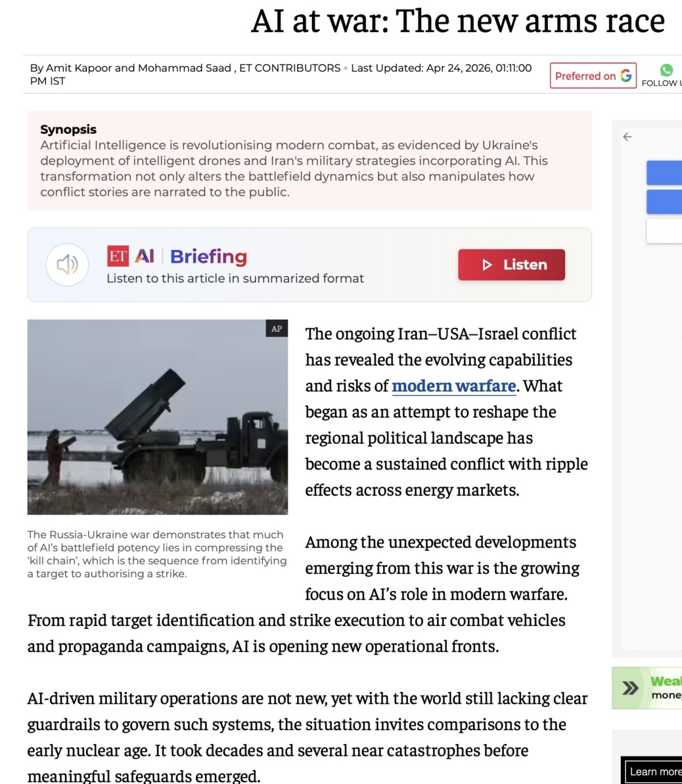Image resolution: width=682 pixels, height=784 pixels.
Task: Click the back arrow in right sidebar
Action: [627, 137]
